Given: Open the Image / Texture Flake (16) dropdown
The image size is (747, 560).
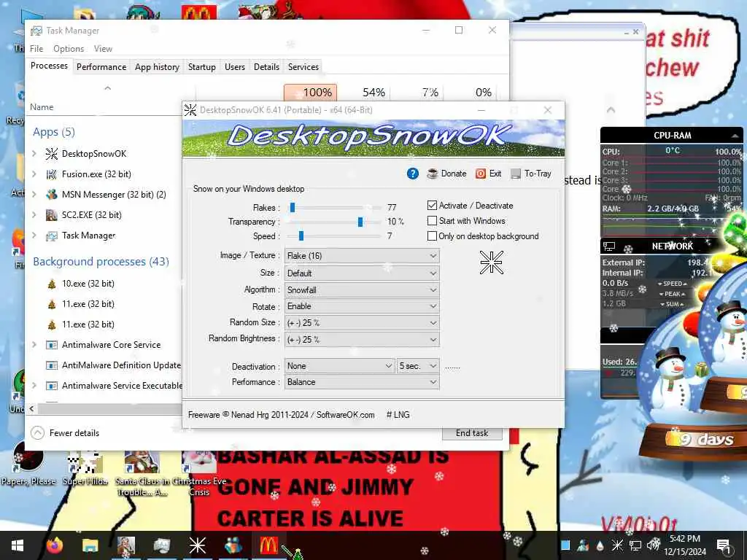Looking at the screenshot, I should tap(362, 256).
